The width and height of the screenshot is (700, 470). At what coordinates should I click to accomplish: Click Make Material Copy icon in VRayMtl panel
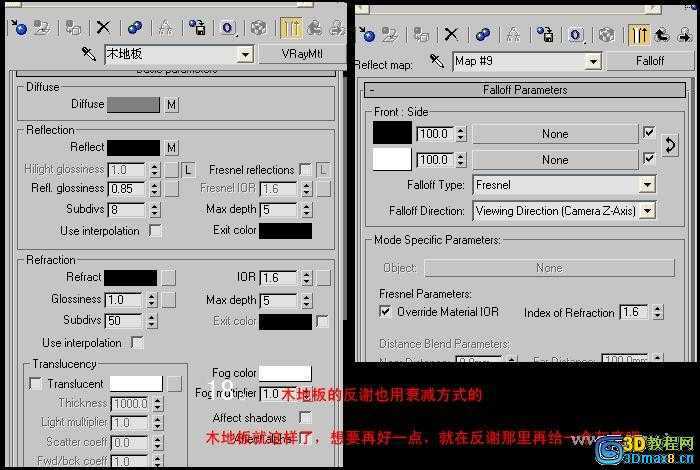[x=135, y=28]
